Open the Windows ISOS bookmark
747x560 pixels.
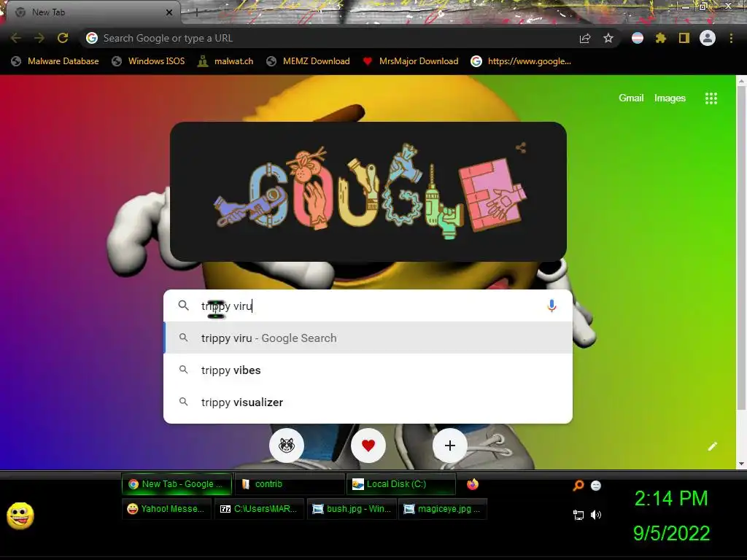(148, 61)
